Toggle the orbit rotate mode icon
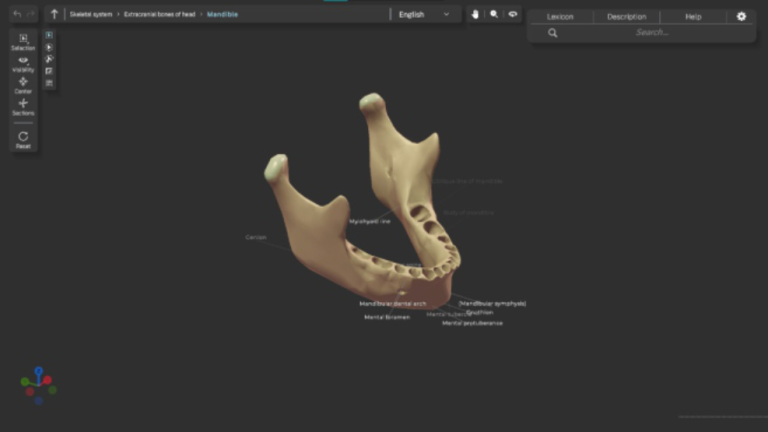Screen dimensions: 768x432 [513, 15]
